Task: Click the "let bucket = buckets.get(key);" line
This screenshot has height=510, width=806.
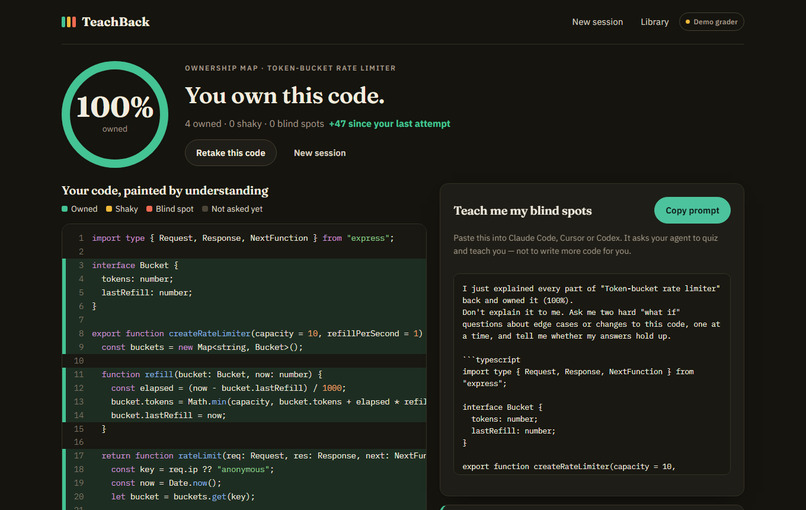Action: pos(182,497)
